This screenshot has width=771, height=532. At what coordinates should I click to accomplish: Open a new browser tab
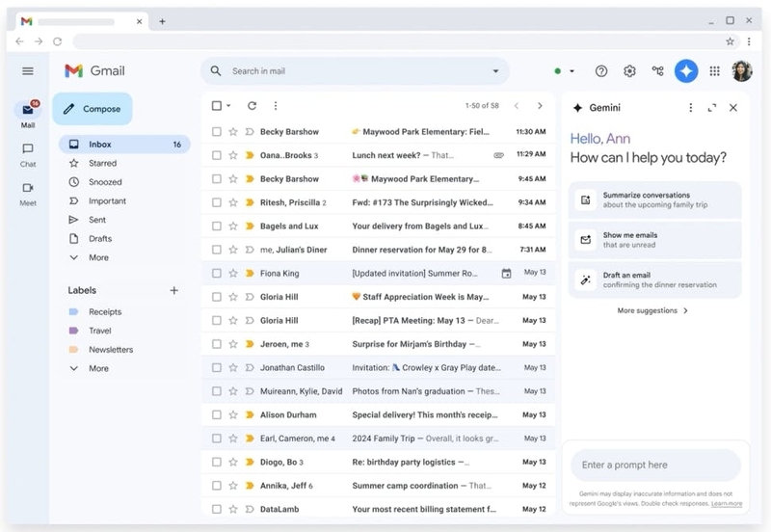pos(162,21)
